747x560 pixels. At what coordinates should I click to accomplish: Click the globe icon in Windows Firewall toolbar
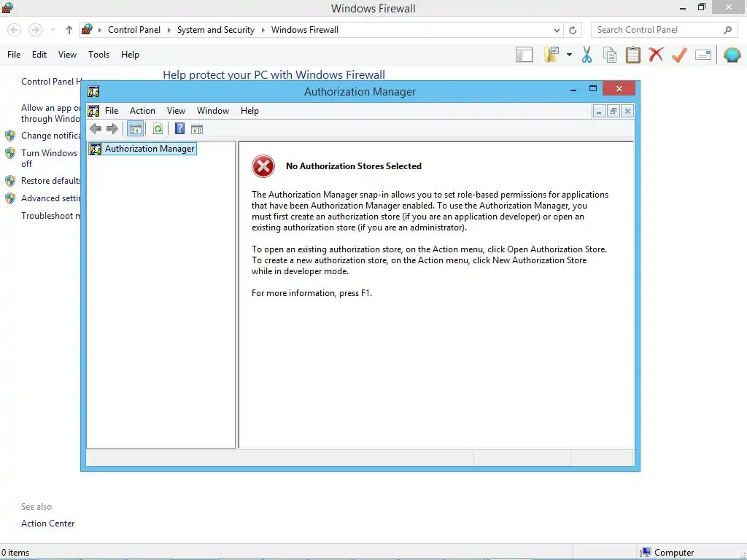(x=732, y=55)
